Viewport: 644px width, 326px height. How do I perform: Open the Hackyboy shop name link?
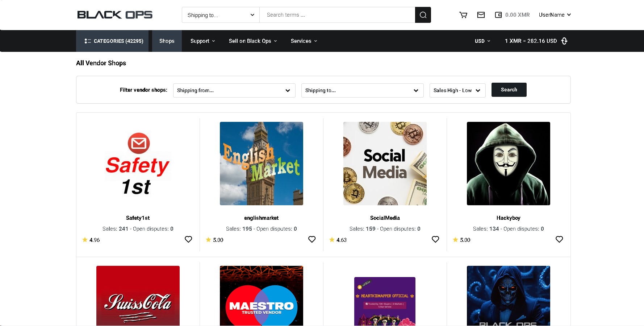tap(508, 218)
